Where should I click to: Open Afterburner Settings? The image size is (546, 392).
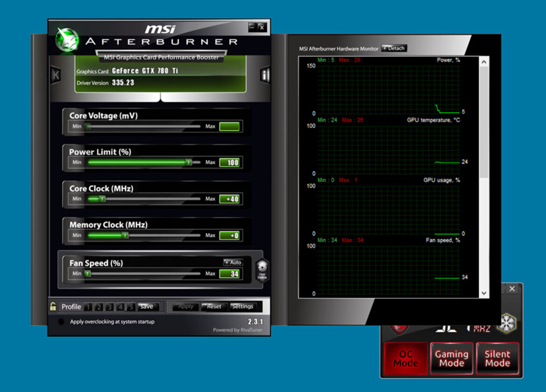click(x=243, y=306)
